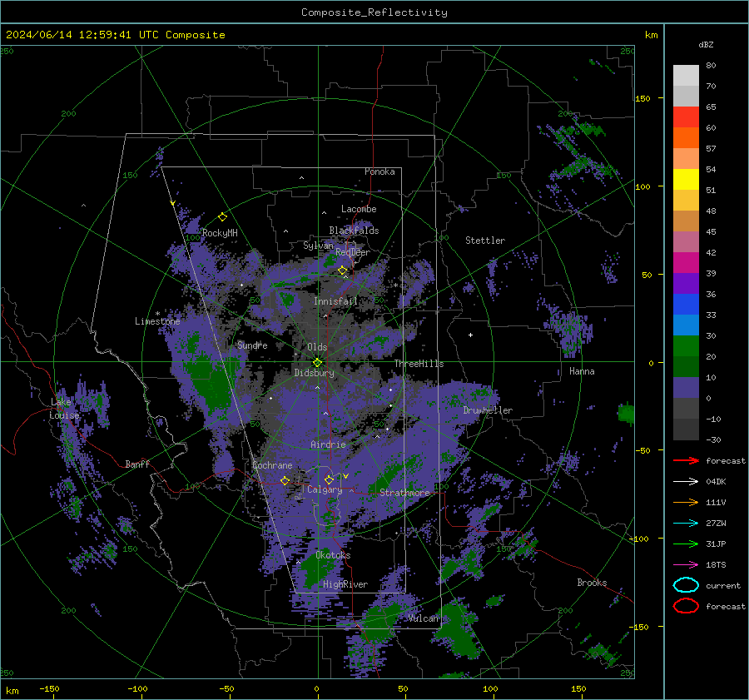Pick the cyan 27ZW arrow symbol
The width and height of the screenshot is (749, 700).
point(686,524)
